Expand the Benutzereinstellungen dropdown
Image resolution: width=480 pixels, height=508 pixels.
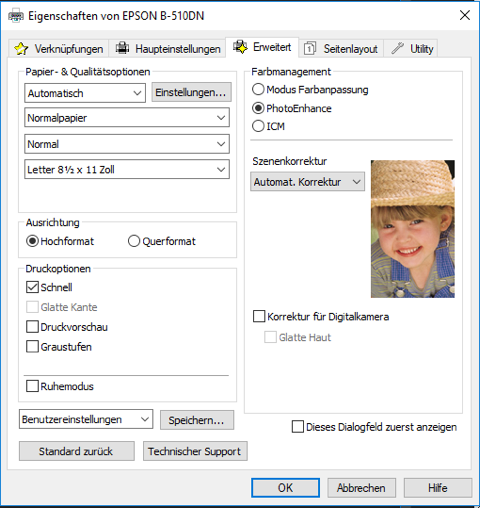click(86, 419)
